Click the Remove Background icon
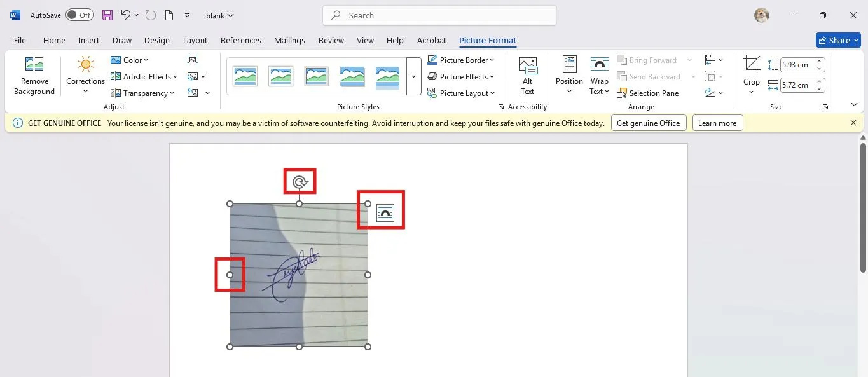This screenshot has width=868, height=377. (x=34, y=65)
